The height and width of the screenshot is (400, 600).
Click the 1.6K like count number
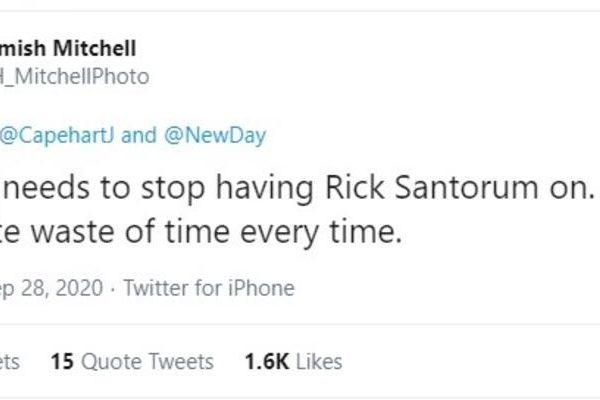[x=264, y=361]
